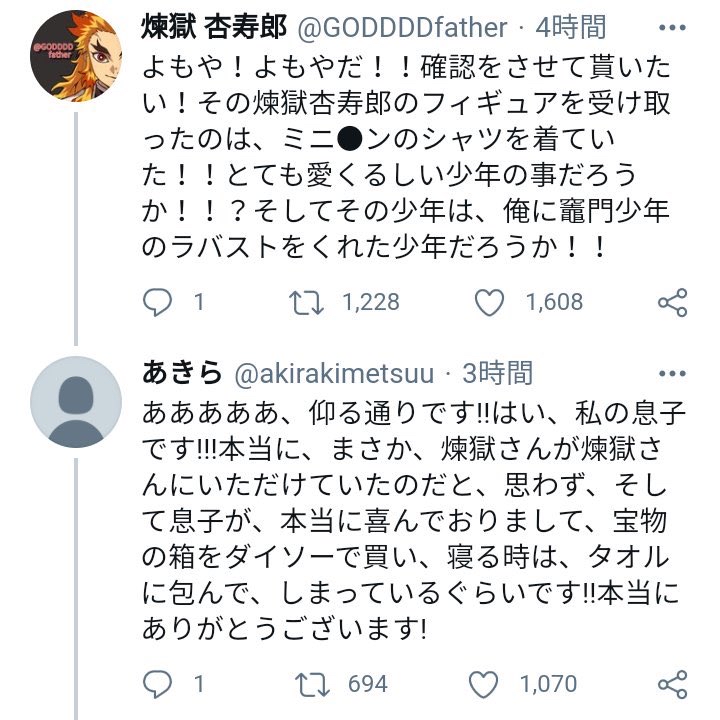Click the display name 煉獄 杏寿郎
This screenshot has width=720, height=720.
click(208, 29)
